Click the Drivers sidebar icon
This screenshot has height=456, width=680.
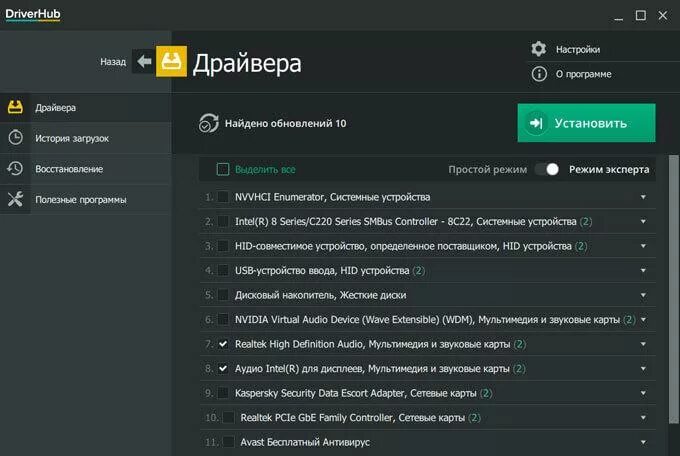coord(15,107)
